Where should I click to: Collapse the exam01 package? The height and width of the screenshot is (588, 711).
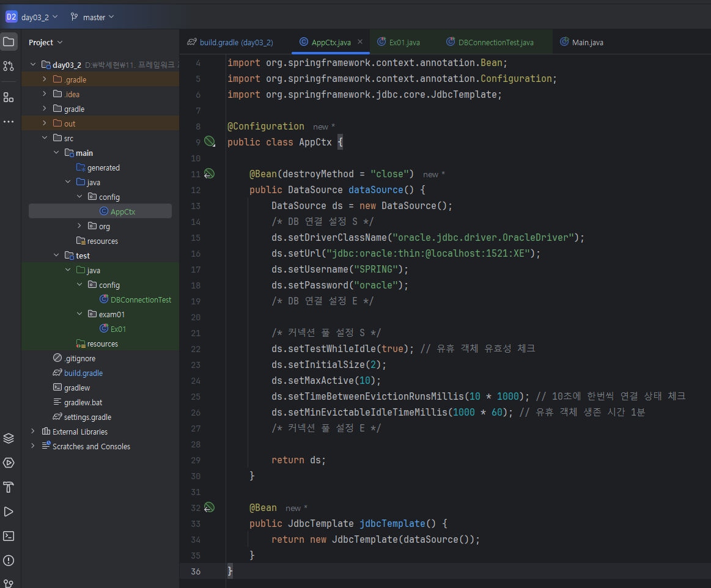click(x=79, y=314)
